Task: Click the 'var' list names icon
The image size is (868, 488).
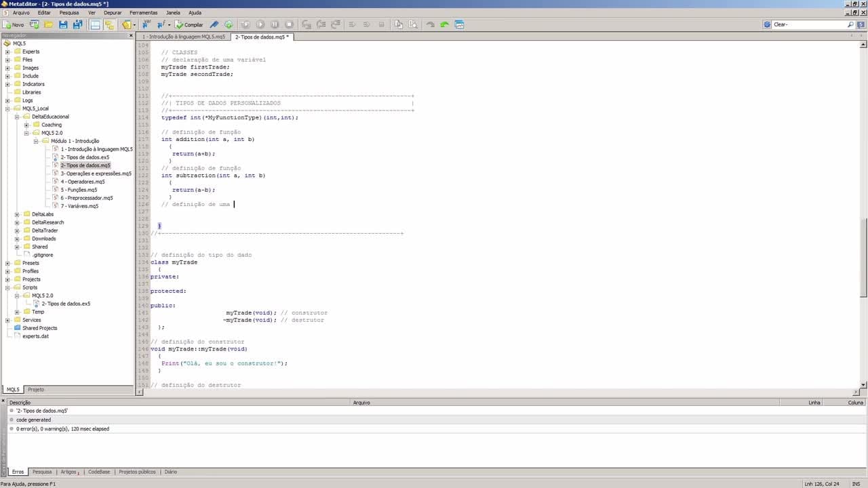Action: pos(146,24)
